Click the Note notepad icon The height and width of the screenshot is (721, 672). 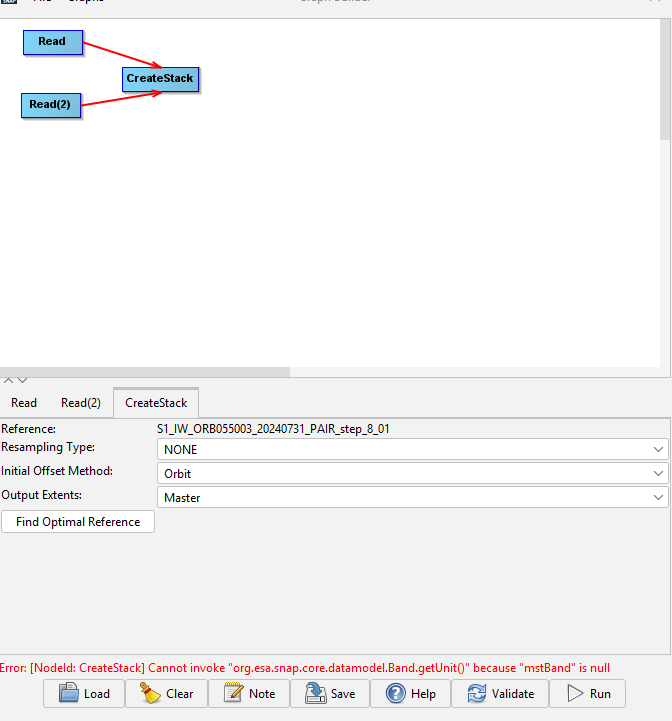(x=234, y=694)
